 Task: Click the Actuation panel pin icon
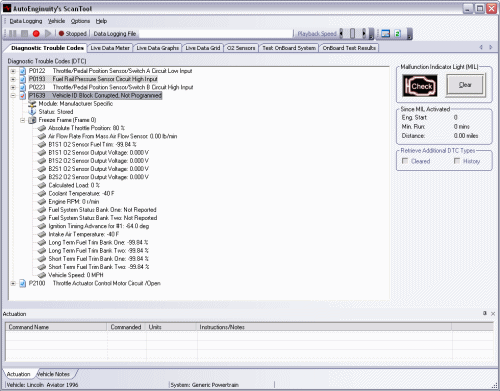pos(485,313)
